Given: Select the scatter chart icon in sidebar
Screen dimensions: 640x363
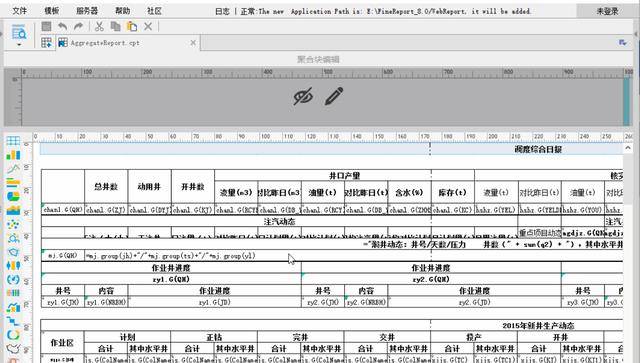Looking at the screenshot, I should coord(13,224).
